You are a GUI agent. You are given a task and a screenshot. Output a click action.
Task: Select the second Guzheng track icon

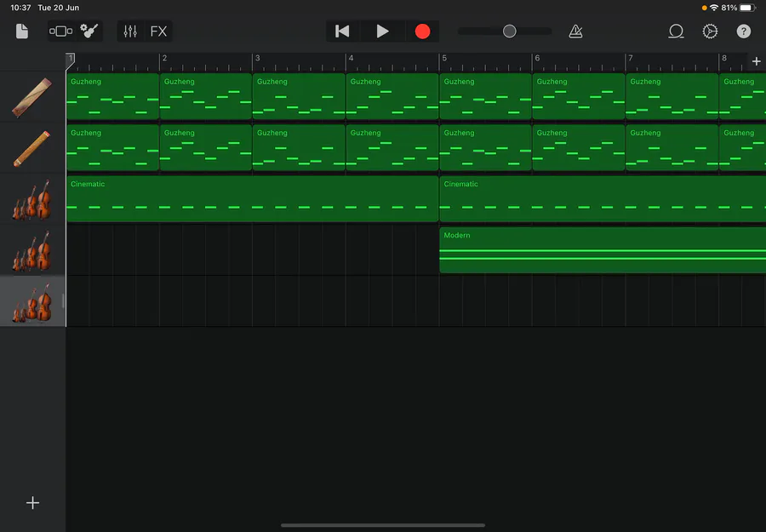click(x=32, y=148)
